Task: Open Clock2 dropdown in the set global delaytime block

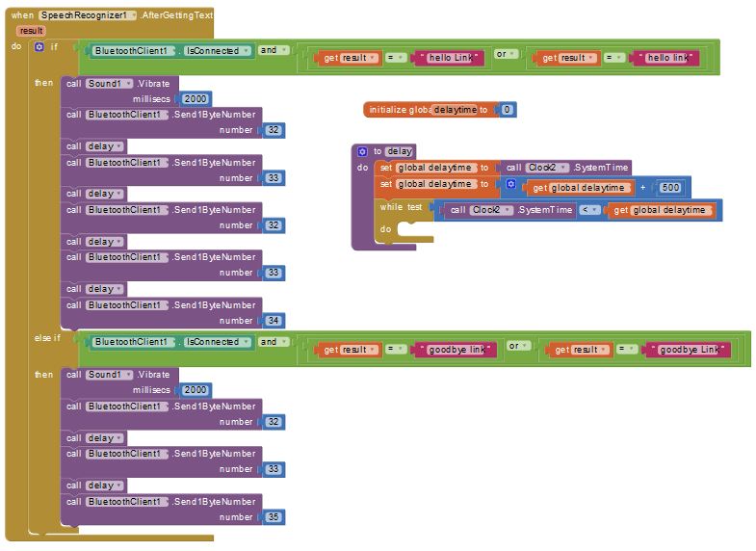Action: click(547, 168)
